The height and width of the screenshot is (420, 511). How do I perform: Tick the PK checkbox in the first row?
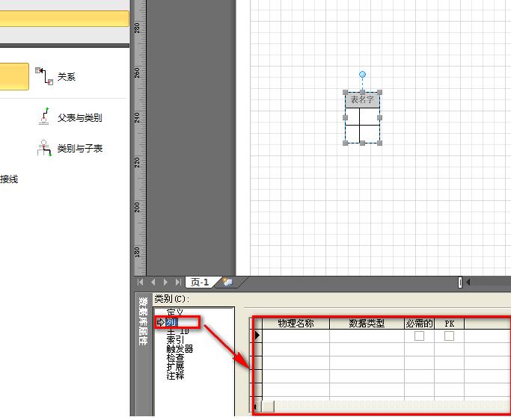[449, 336]
